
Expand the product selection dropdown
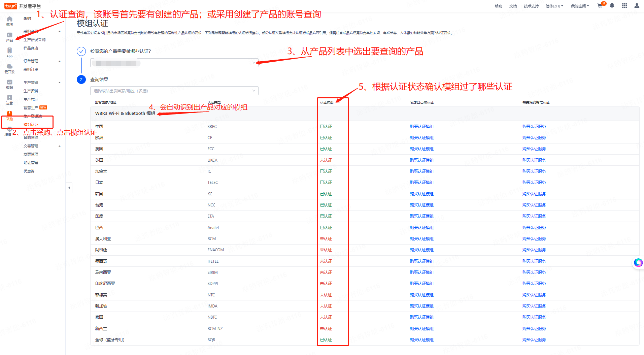(x=174, y=63)
